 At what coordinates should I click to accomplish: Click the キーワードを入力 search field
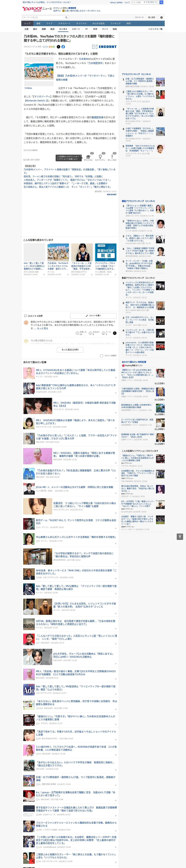pyautogui.click(x=44, y=17)
